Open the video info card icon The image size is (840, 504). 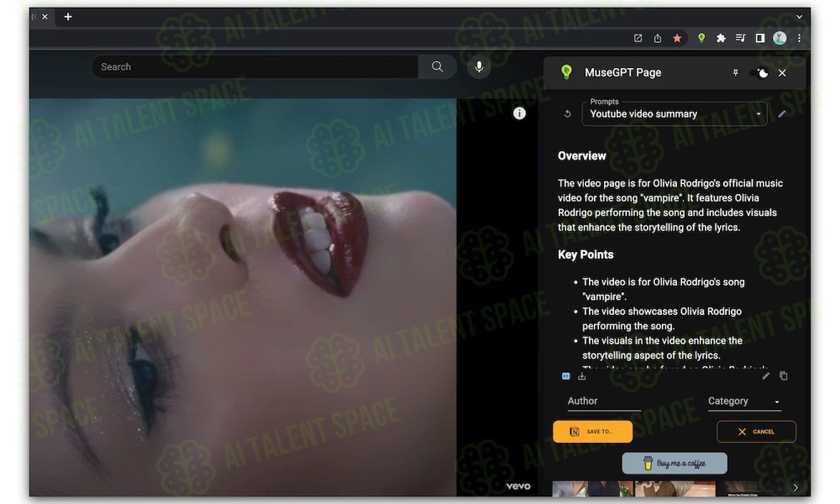(x=519, y=113)
